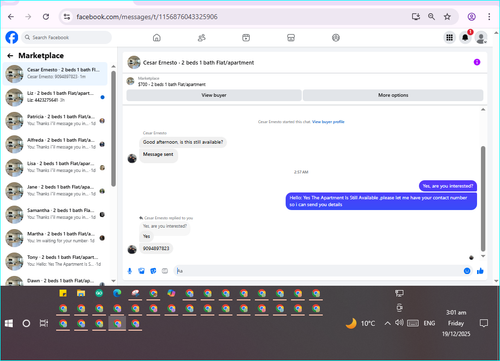Click the 'Good afternoon, is this still available?' message
This screenshot has width=500, height=361.
[x=183, y=142]
